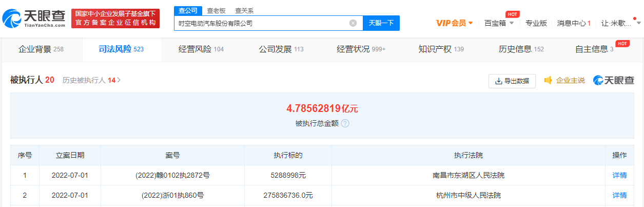Click the 案号 column header
The image size is (644, 207).
click(172, 155)
